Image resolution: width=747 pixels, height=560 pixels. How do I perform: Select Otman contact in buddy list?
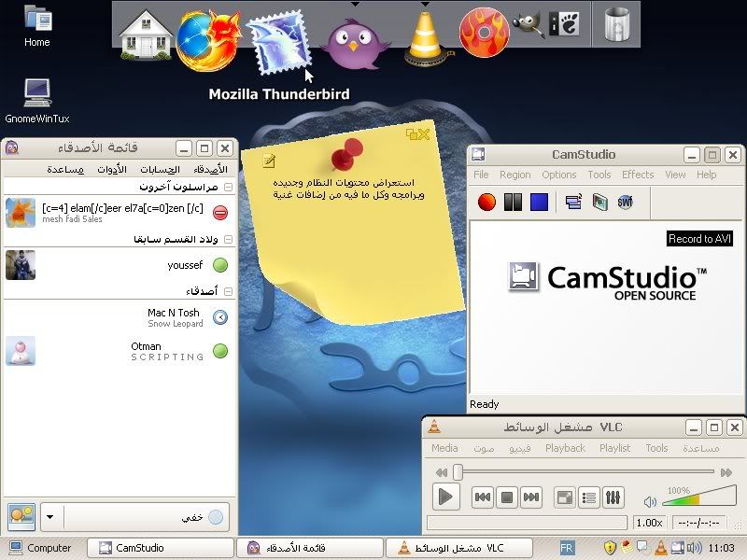(x=120, y=352)
